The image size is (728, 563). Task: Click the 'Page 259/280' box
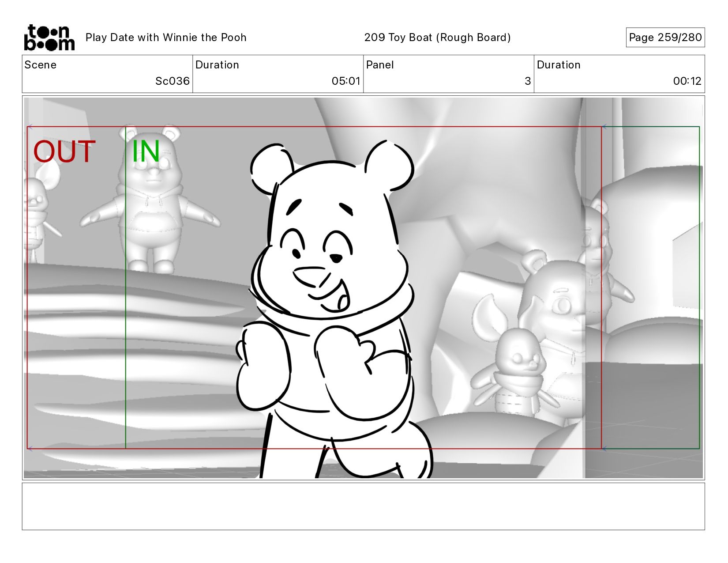pos(665,38)
